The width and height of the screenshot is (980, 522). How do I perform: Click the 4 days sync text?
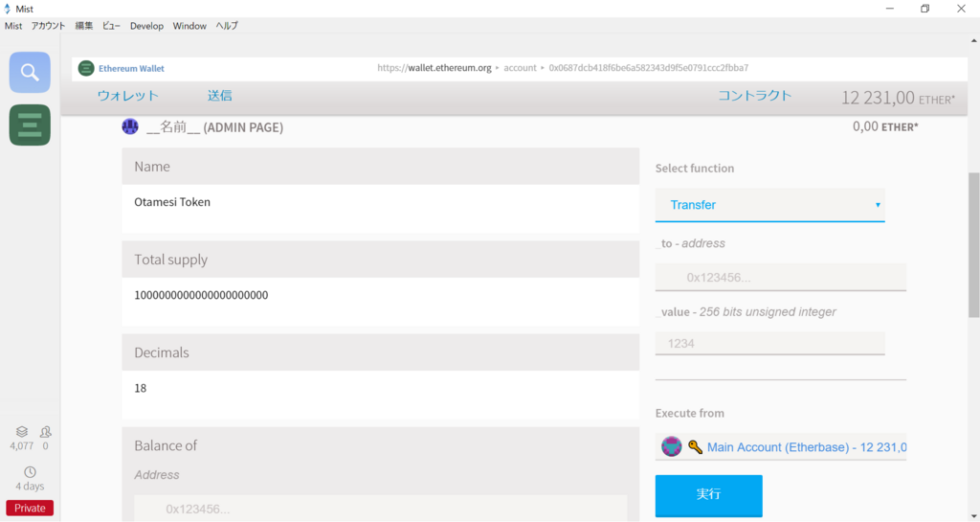tap(30, 486)
